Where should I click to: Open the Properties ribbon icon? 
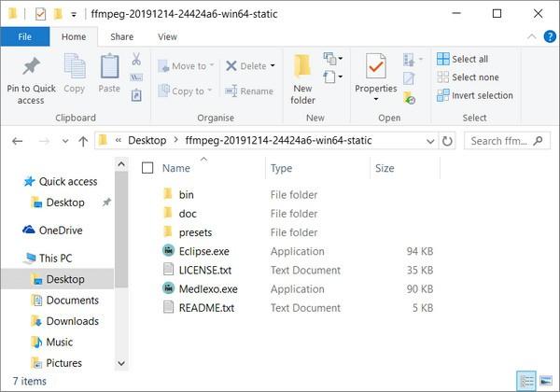pos(376,66)
